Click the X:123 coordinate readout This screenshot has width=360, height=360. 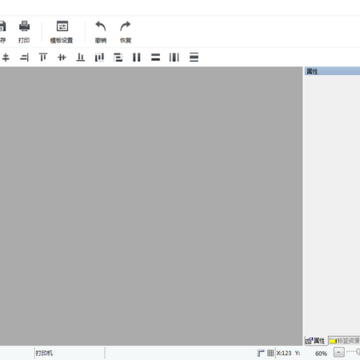(x=284, y=353)
